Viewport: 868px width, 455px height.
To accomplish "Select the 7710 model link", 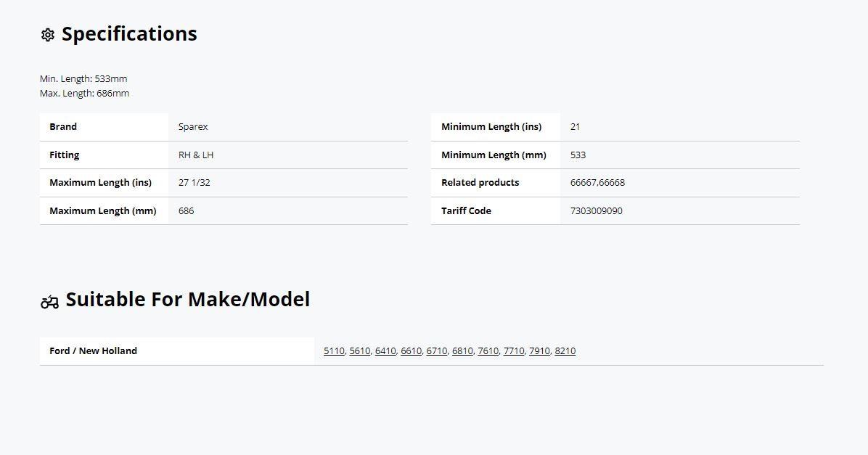I will tap(514, 351).
